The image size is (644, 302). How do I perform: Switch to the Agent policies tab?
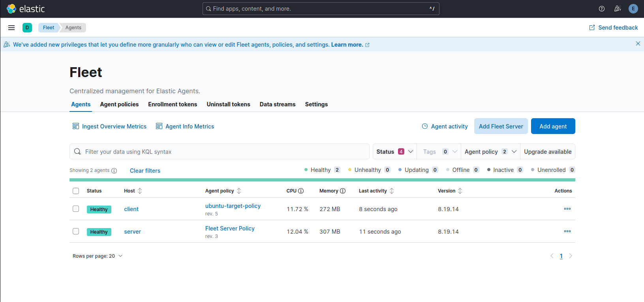tap(119, 104)
